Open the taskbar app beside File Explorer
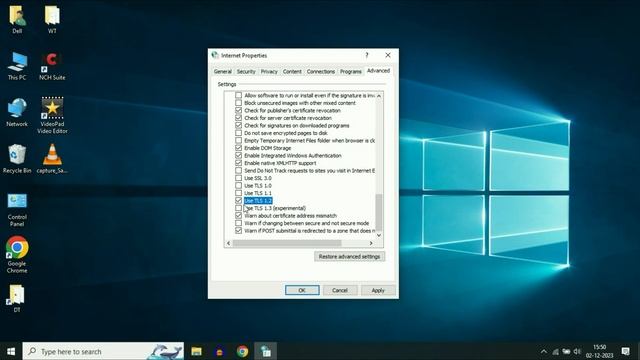This screenshot has width=640, height=360. pyautogui.click(x=220, y=351)
